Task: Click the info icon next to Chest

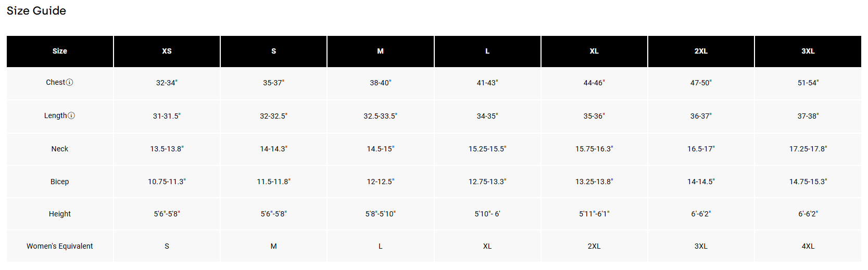Action: pos(70,82)
